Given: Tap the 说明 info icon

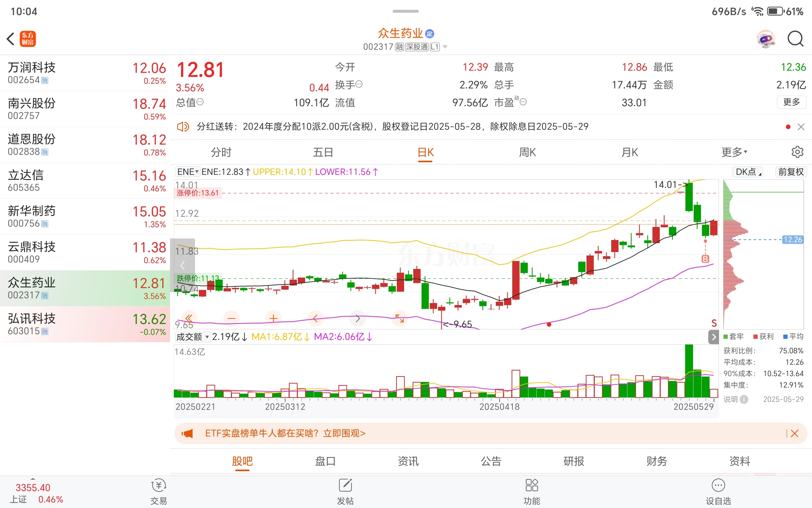Looking at the screenshot, I should 744,399.
